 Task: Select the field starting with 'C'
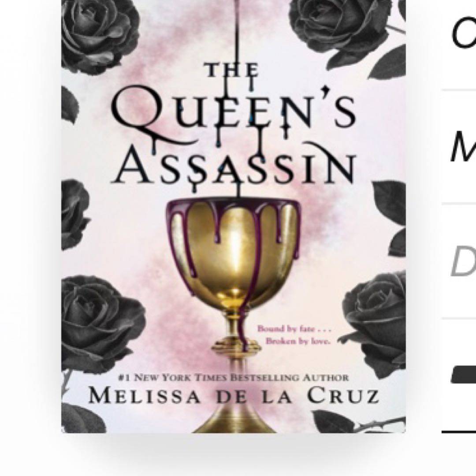tap(464, 32)
